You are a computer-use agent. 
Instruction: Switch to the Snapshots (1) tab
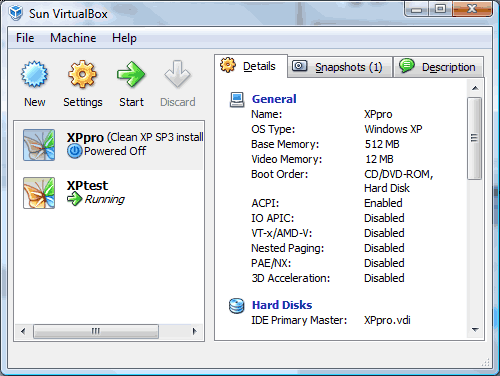coord(340,67)
